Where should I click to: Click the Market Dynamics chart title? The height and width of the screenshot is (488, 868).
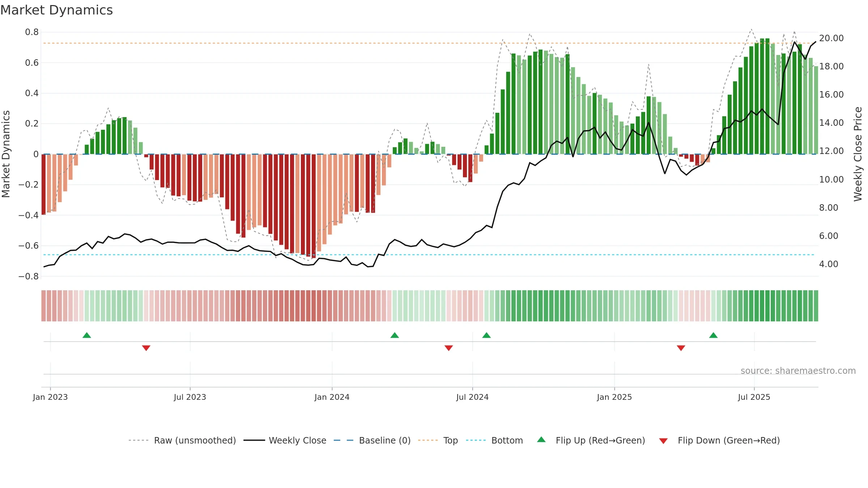(x=57, y=10)
